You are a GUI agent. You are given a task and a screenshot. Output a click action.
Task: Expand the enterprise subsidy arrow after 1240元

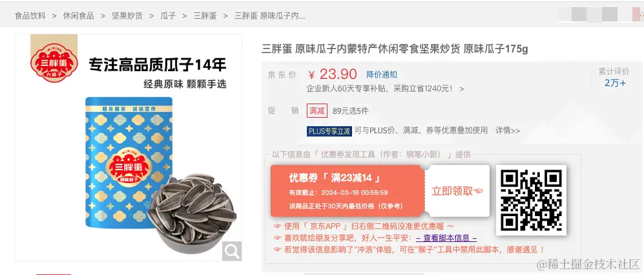[x=462, y=89]
